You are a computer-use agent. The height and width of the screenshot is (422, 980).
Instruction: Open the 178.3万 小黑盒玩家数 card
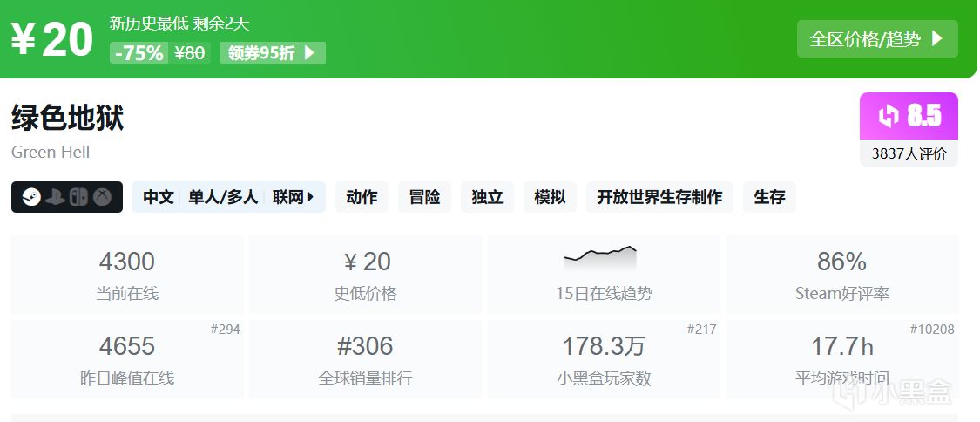tap(603, 359)
